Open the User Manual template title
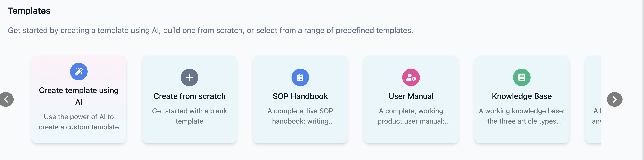Screen dimensions: 644x160 [411, 96]
